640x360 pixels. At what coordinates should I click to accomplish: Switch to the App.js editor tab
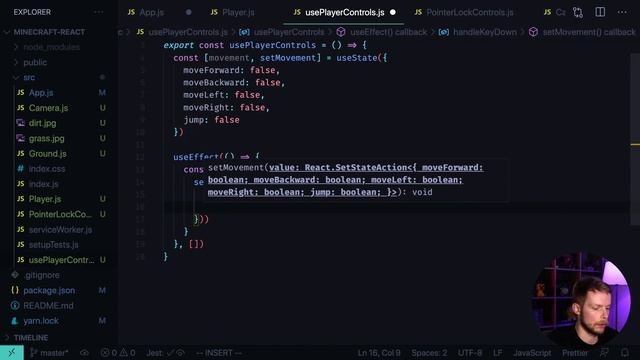click(151, 12)
